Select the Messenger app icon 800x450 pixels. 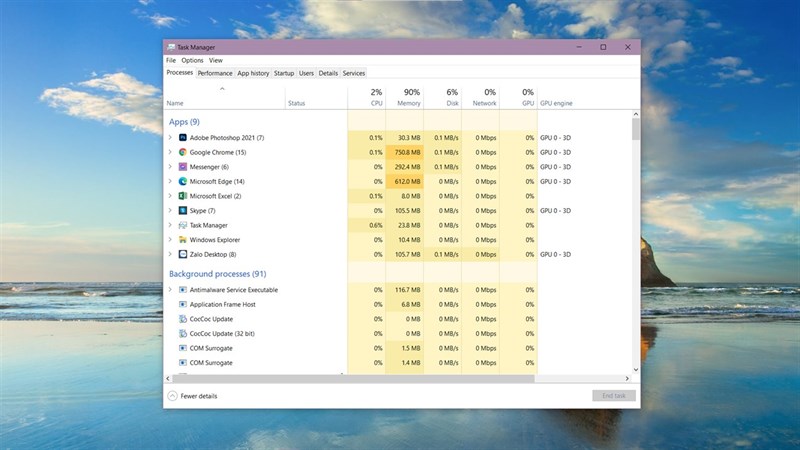coord(183,167)
